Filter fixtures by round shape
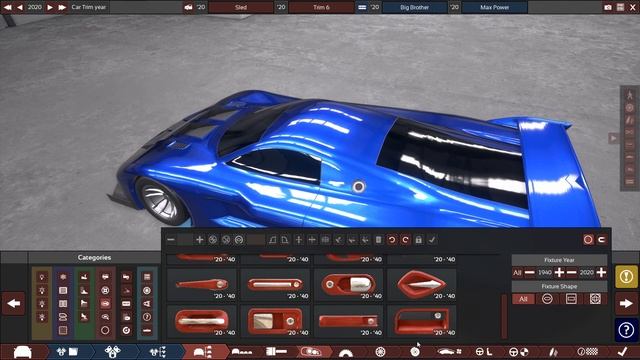The width and height of the screenshot is (640, 360). pyautogui.click(x=547, y=299)
